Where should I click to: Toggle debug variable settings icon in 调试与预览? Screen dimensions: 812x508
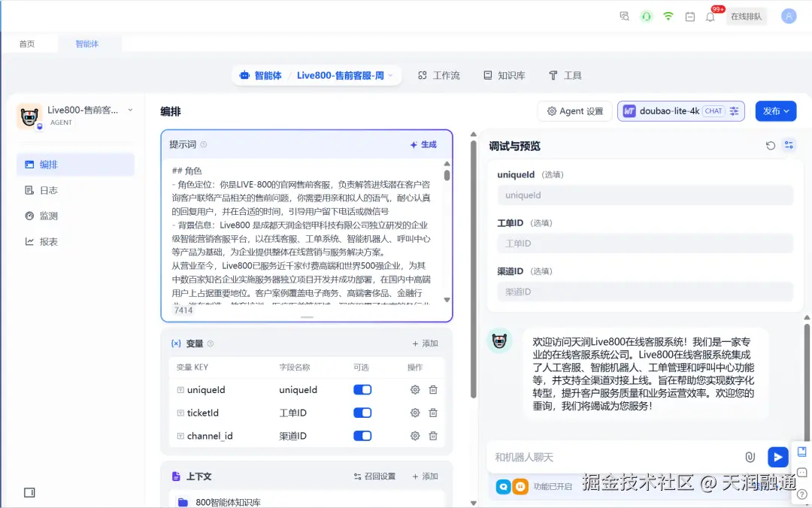789,146
